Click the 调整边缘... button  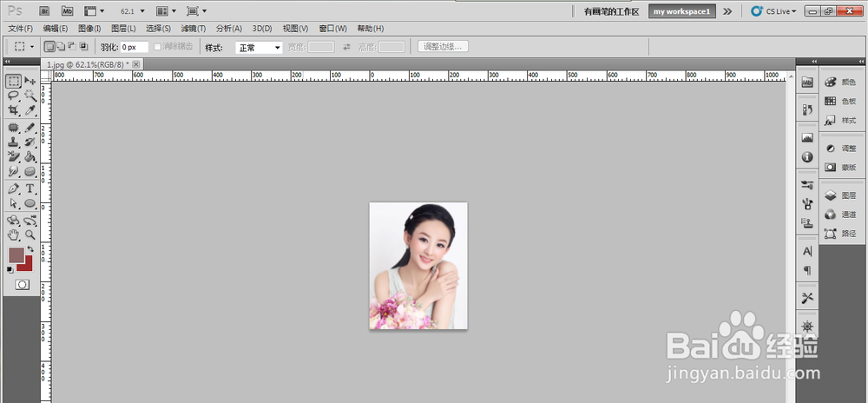(x=443, y=47)
